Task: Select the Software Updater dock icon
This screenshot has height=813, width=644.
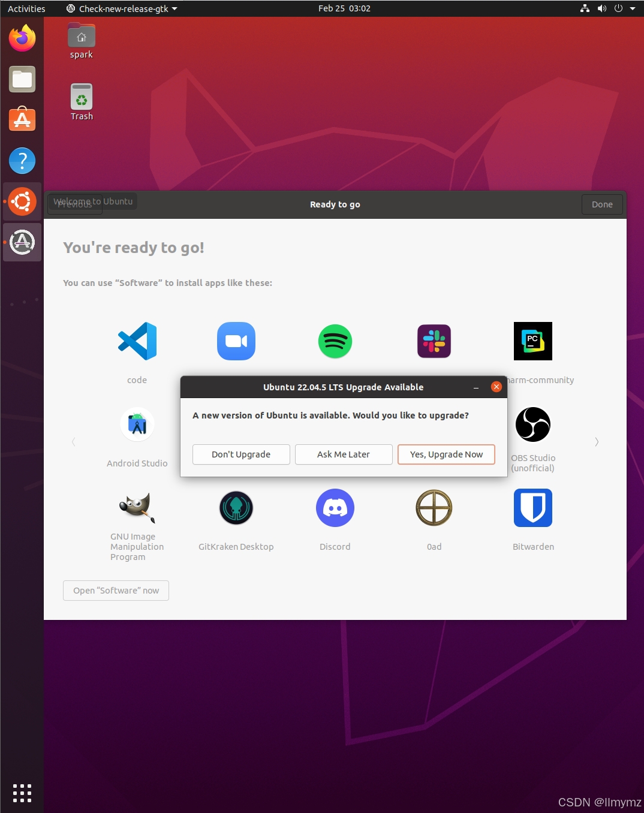Action: 22,242
